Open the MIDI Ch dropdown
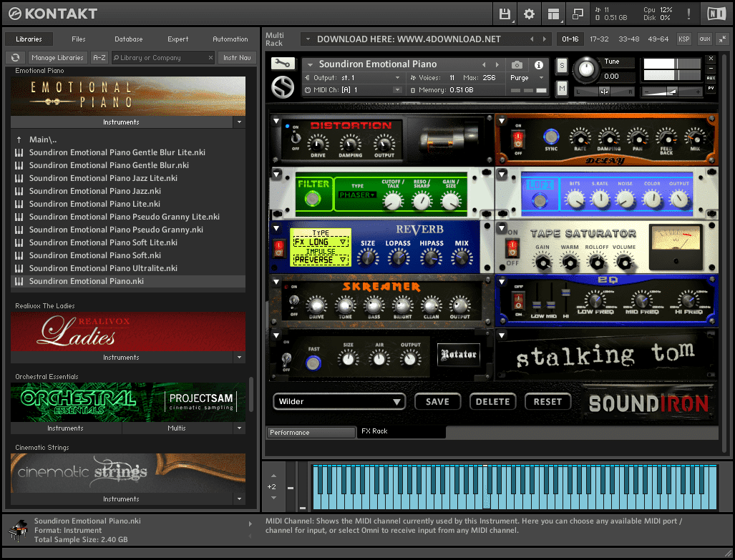This screenshot has height=560, width=735. [x=353, y=90]
